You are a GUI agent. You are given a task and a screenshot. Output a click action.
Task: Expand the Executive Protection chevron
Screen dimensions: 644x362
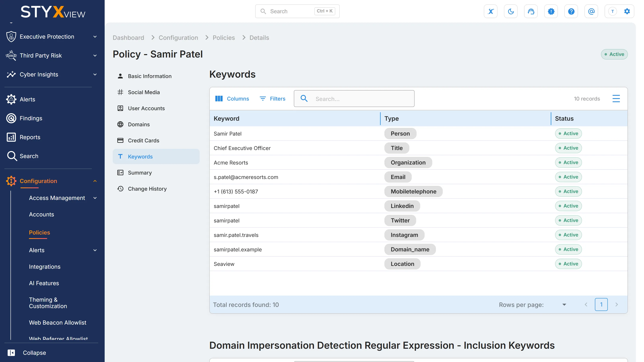95,37
